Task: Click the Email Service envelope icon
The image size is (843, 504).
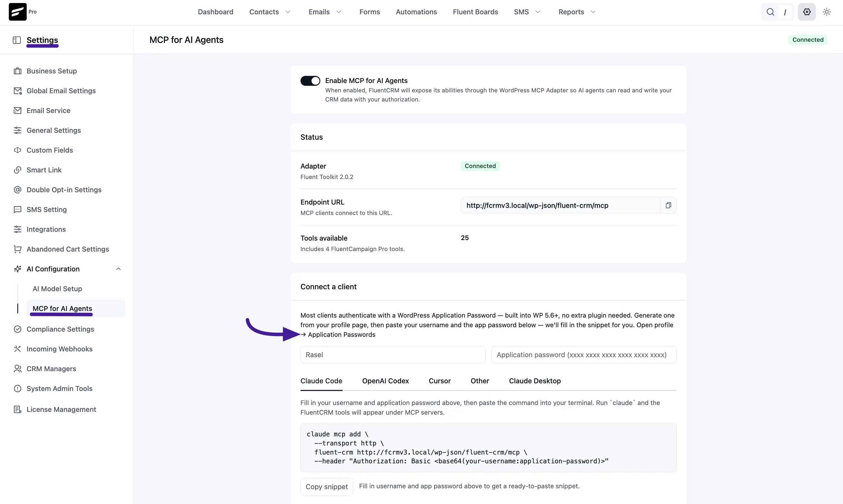Action: (18, 111)
